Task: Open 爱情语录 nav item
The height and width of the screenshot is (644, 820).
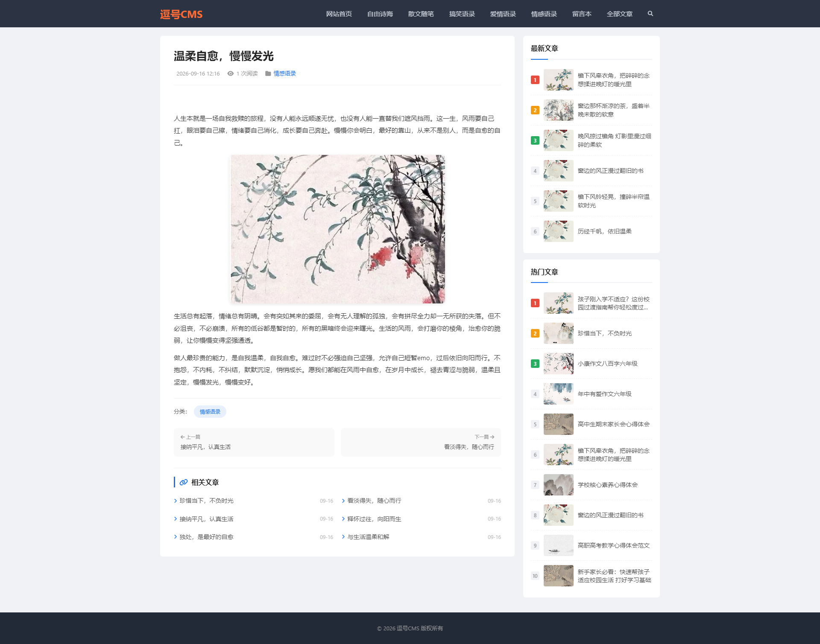Action: pyautogui.click(x=503, y=14)
